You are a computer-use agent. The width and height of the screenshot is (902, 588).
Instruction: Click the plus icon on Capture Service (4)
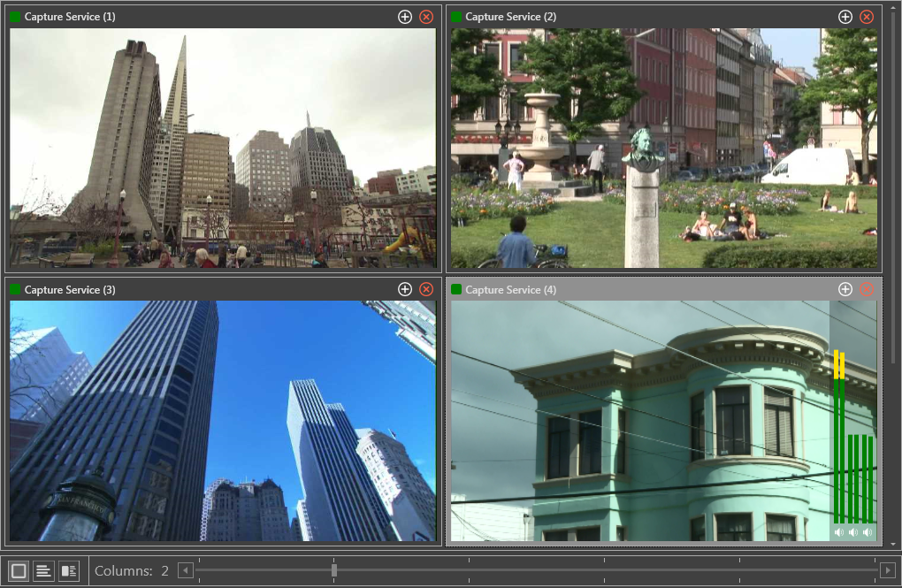pyautogui.click(x=845, y=289)
